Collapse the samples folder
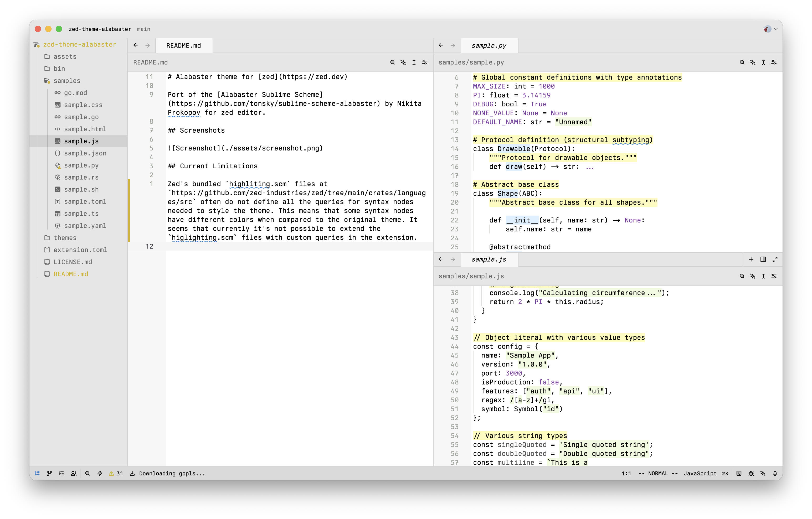This screenshot has height=519, width=812. pyautogui.click(x=66, y=81)
